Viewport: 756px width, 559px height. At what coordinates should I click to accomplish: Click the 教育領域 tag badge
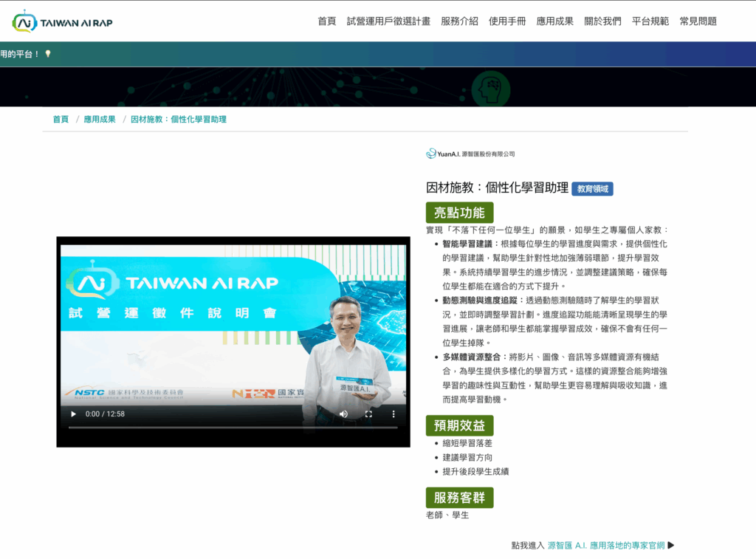(x=593, y=188)
